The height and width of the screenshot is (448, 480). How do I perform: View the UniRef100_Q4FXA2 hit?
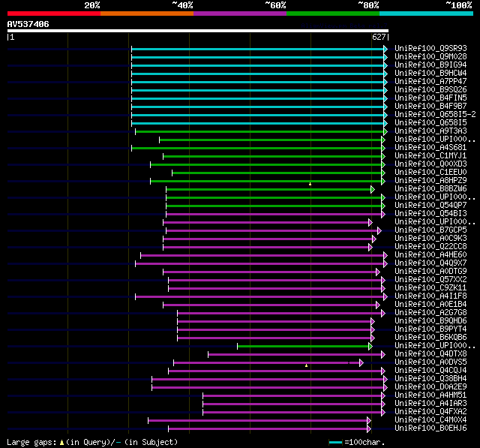coord(430,412)
